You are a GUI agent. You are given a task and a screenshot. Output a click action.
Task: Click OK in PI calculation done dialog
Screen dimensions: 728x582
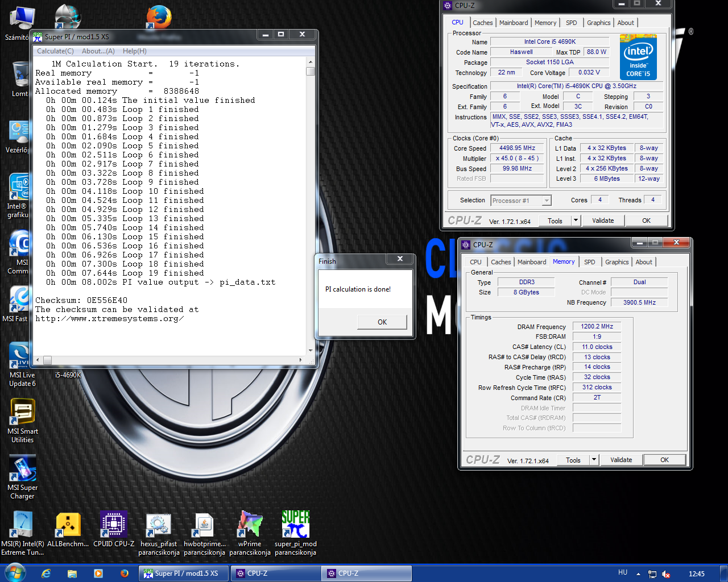click(382, 322)
